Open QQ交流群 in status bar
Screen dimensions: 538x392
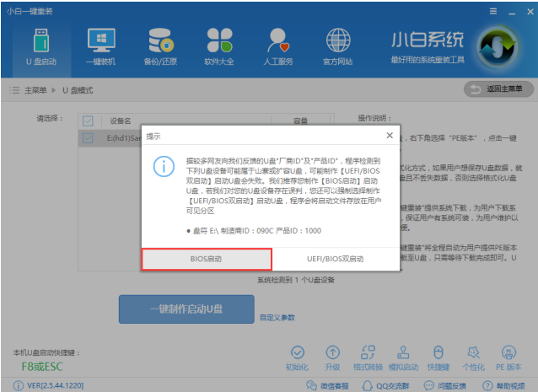click(385, 386)
